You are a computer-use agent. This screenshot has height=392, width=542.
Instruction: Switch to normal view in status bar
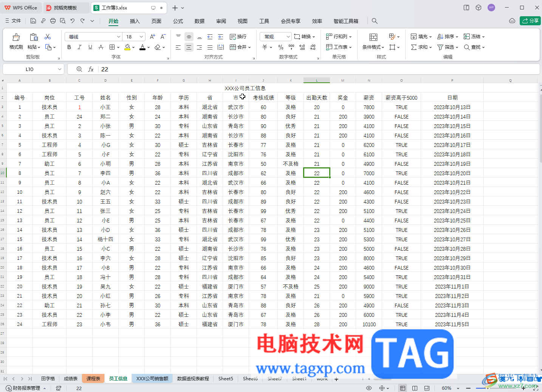(403, 388)
